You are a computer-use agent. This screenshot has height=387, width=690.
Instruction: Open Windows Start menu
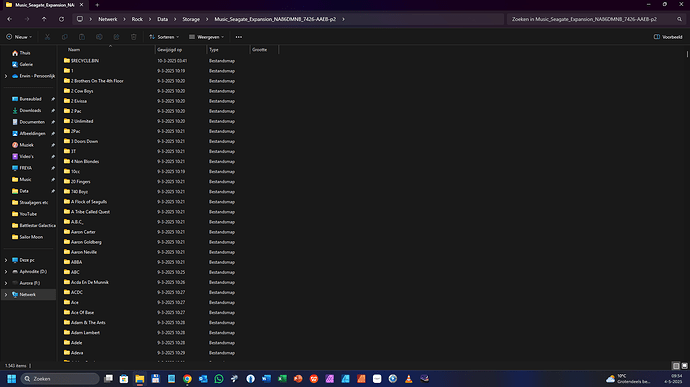pos(12,379)
